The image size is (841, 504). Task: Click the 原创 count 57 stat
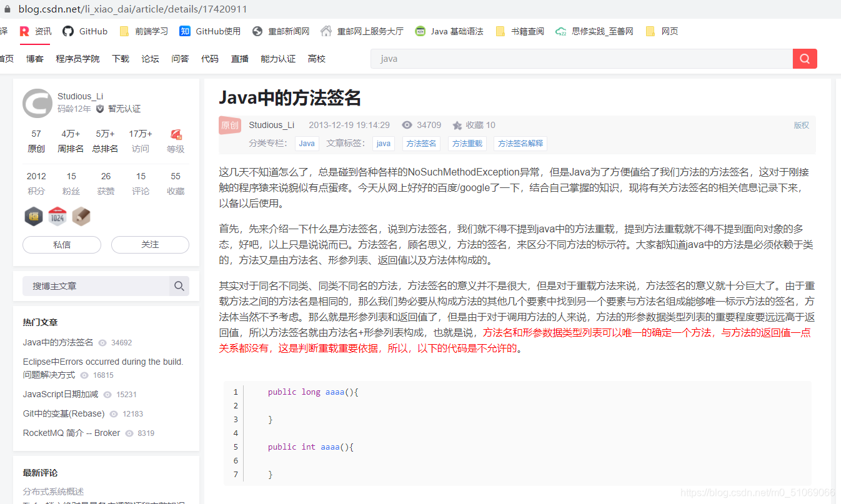pyautogui.click(x=36, y=141)
